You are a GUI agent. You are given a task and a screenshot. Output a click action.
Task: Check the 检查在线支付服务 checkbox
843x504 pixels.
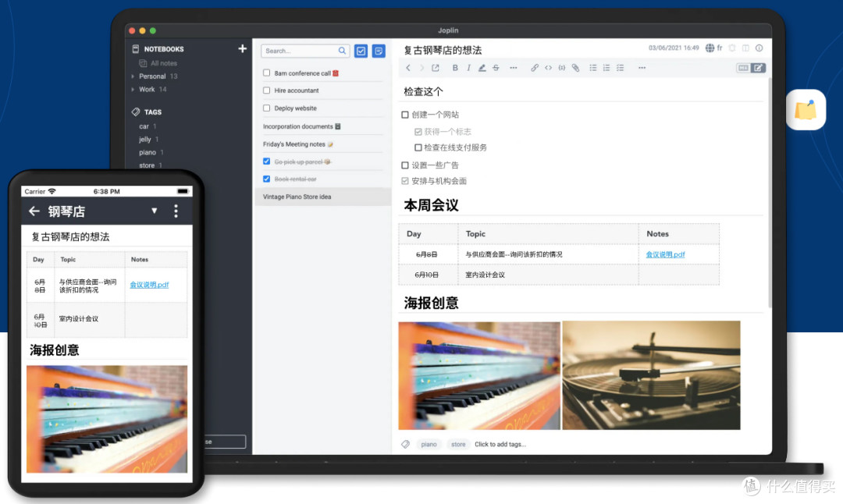[418, 147]
